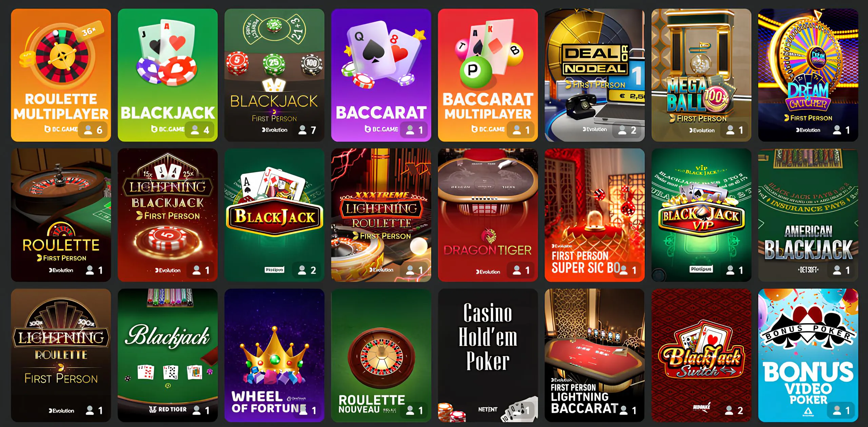868x427 pixels.
Task: Click the Platipus logo on the BlackJack tile
Action: (274, 270)
